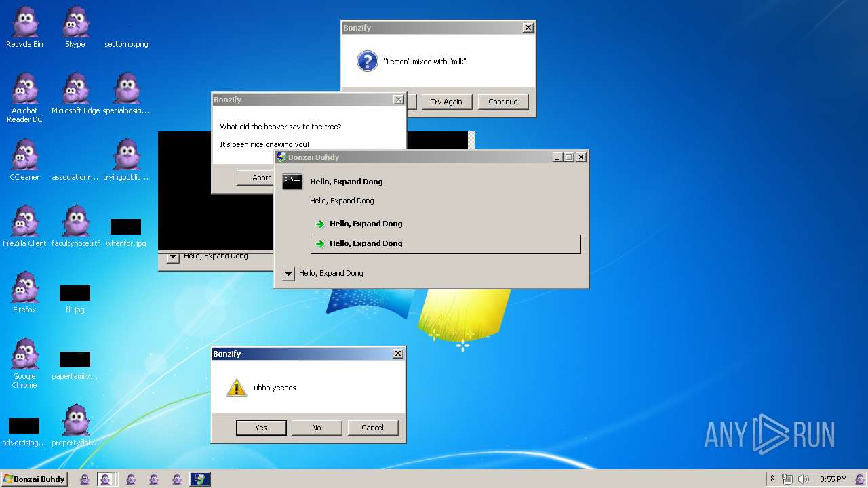Select the advertising... desktop file
This screenshot has width=868, height=488.
(24, 432)
